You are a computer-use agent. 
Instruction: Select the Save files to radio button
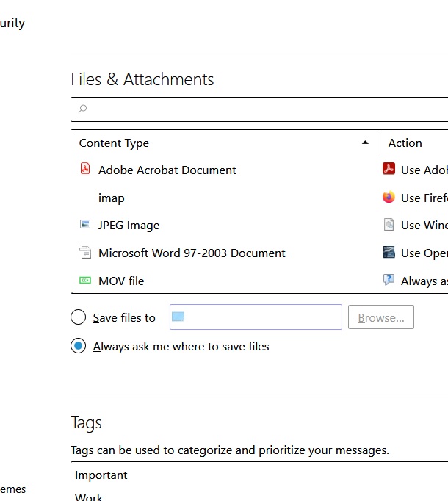coord(79,317)
